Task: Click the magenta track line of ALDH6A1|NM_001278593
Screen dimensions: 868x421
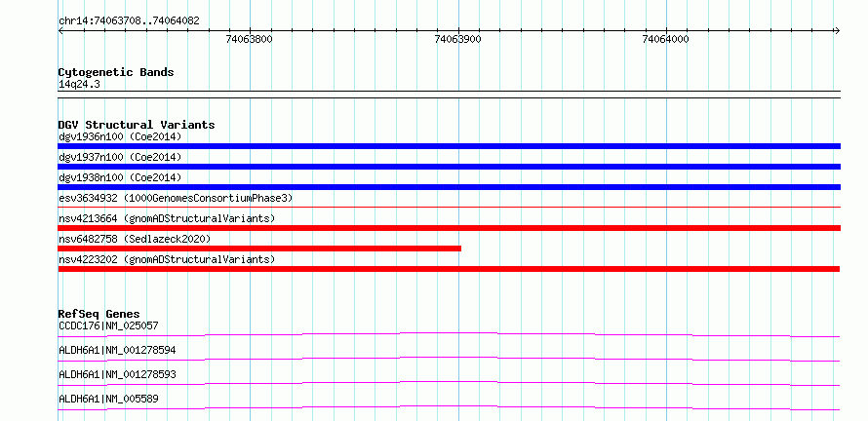Action: (x=449, y=383)
